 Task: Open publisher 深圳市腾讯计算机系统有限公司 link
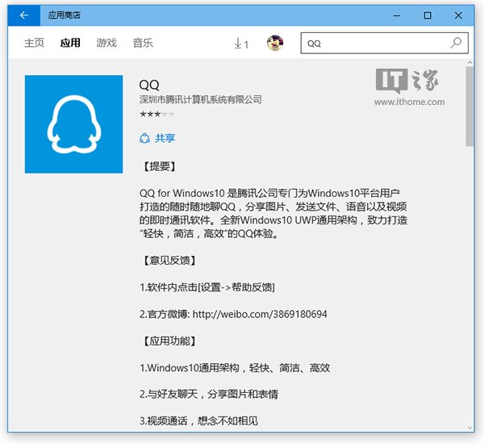pyautogui.click(x=200, y=99)
